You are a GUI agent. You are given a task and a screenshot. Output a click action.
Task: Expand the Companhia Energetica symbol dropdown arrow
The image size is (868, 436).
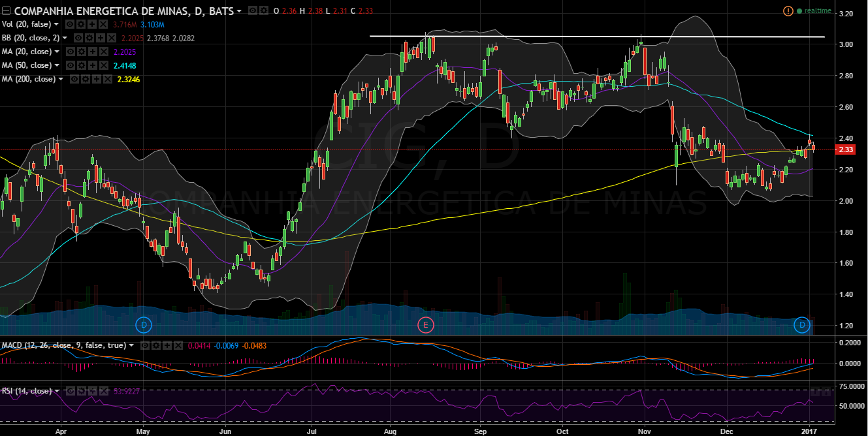click(238, 12)
